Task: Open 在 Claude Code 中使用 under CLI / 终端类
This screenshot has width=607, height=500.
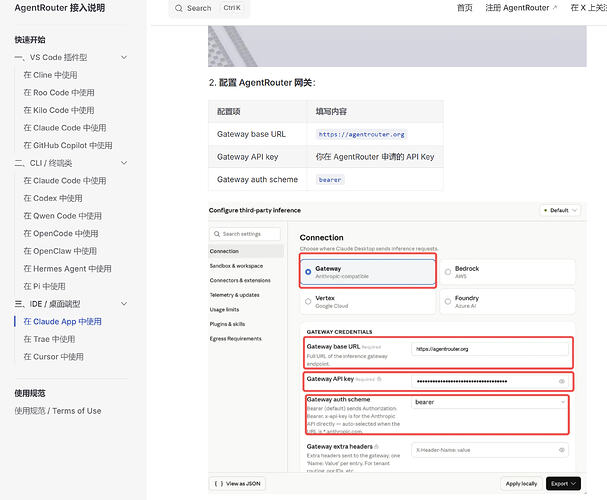Action: [x=65, y=181]
